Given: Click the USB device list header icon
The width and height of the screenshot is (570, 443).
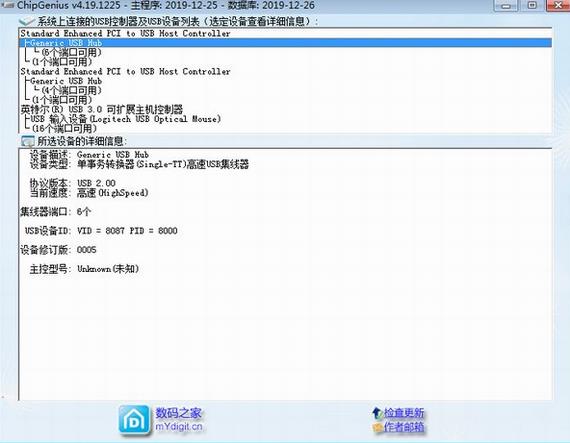Looking at the screenshot, I should tap(27, 21).
